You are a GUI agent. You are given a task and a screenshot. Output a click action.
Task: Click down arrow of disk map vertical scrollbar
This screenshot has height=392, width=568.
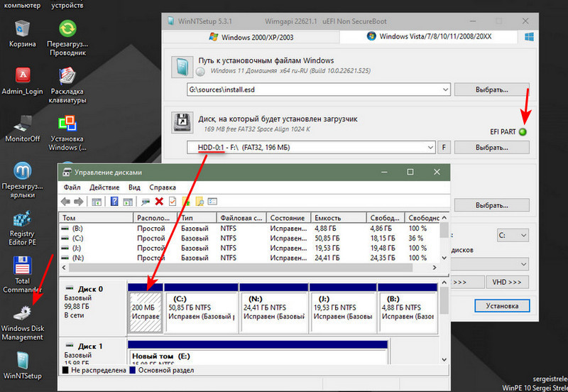pyautogui.click(x=444, y=360)
